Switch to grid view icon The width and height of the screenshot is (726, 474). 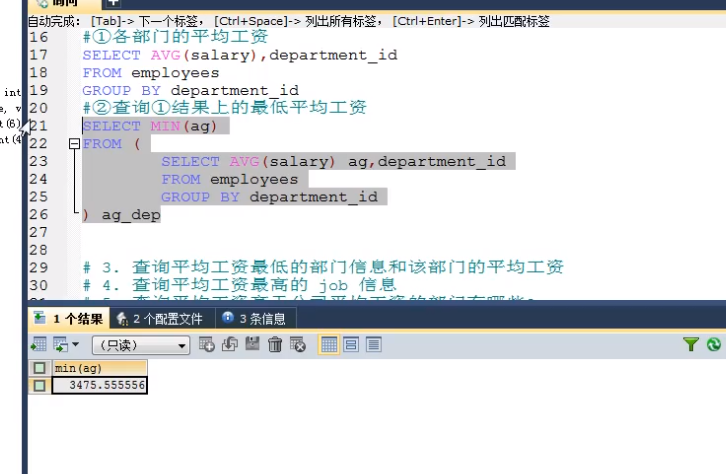(x=329, y=345)
